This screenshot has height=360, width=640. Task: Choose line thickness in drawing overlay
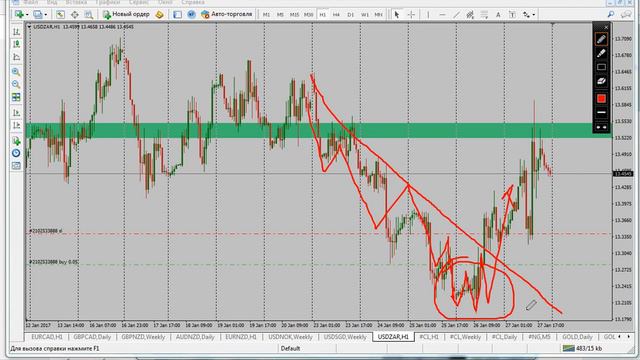coord(601,112)
